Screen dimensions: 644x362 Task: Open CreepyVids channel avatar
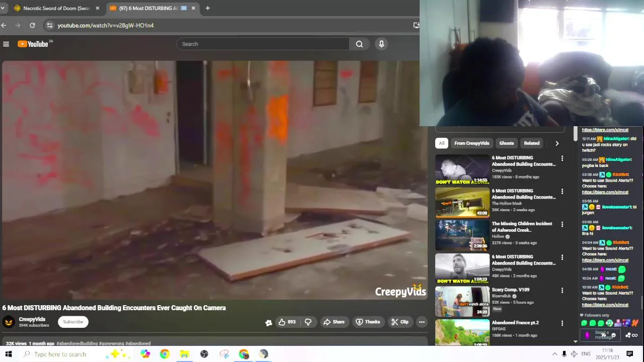9,322
